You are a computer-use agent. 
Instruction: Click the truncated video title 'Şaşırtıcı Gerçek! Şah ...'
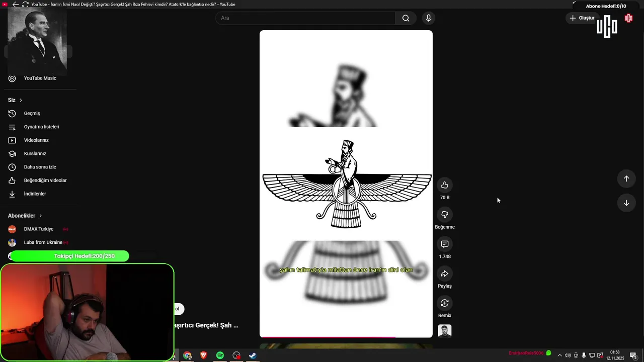(x=205, y=325)
